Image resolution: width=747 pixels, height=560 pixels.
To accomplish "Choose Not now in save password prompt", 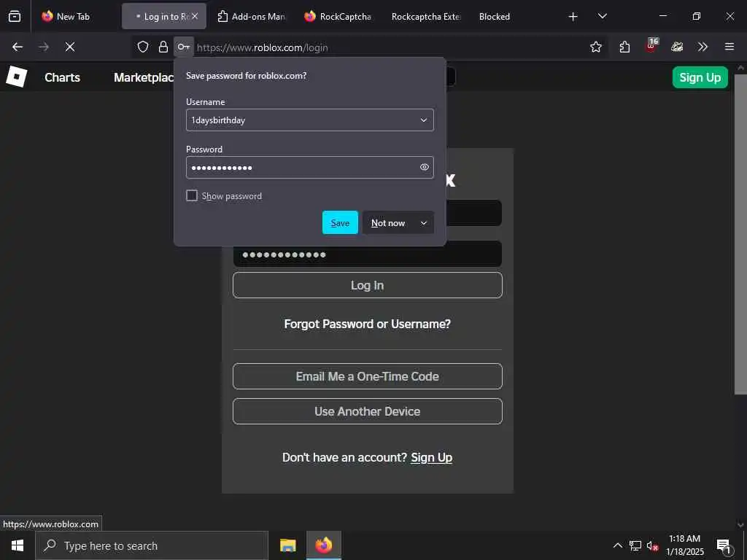I will (388, 222).
